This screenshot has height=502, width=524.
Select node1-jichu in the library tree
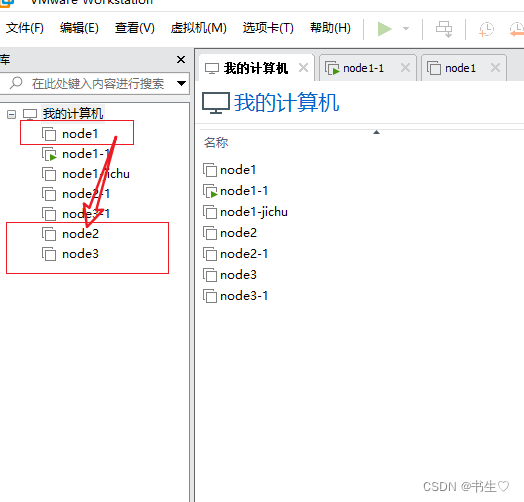pyautogui.click(x=96, y=174)
